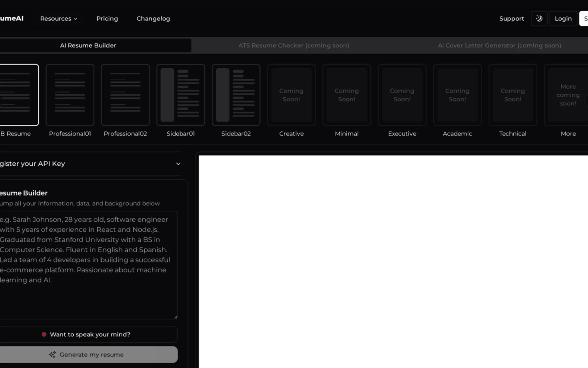
Task: Select ATS Resume Checker tab
Action: pyautogui.click(x=293, y=45)
